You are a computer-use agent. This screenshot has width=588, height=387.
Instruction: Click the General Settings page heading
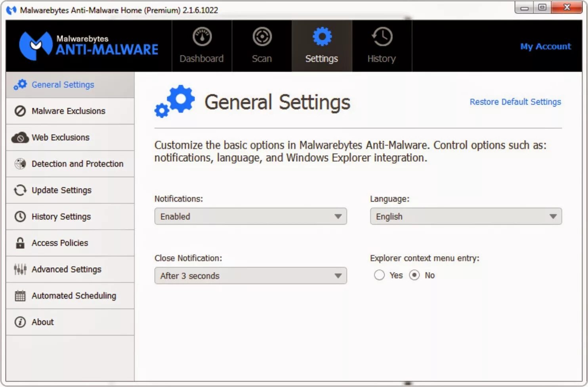[277, 102]
